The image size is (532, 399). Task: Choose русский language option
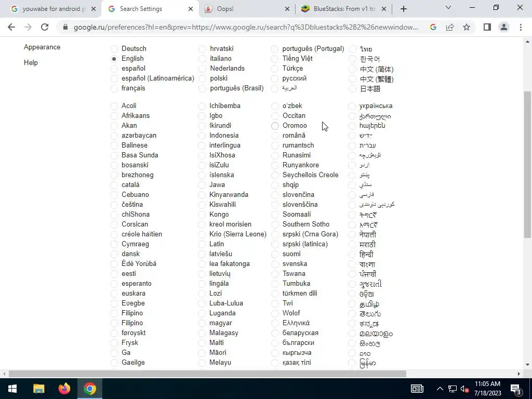click(275, 79)
